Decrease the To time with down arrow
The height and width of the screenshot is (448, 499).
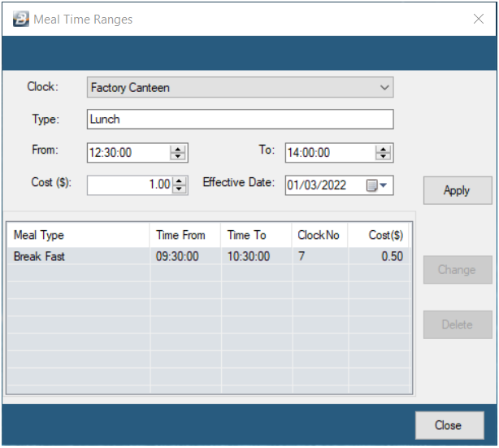[383, 156]
